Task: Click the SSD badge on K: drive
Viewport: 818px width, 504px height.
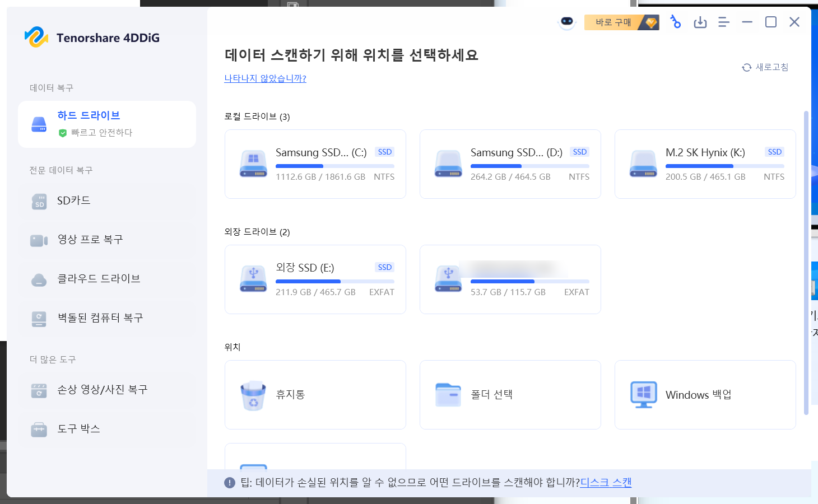Action: [x=775, y=152]
